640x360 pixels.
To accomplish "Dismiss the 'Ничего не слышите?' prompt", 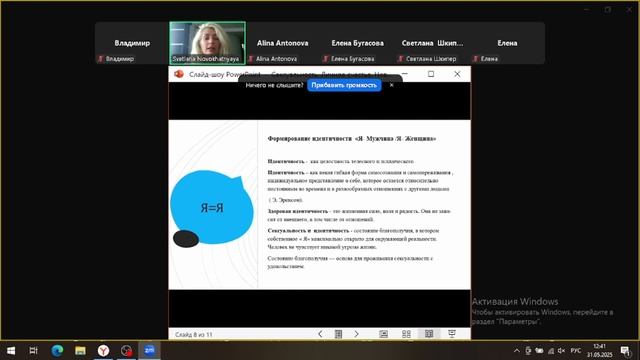I will click(x=391, y=85).
